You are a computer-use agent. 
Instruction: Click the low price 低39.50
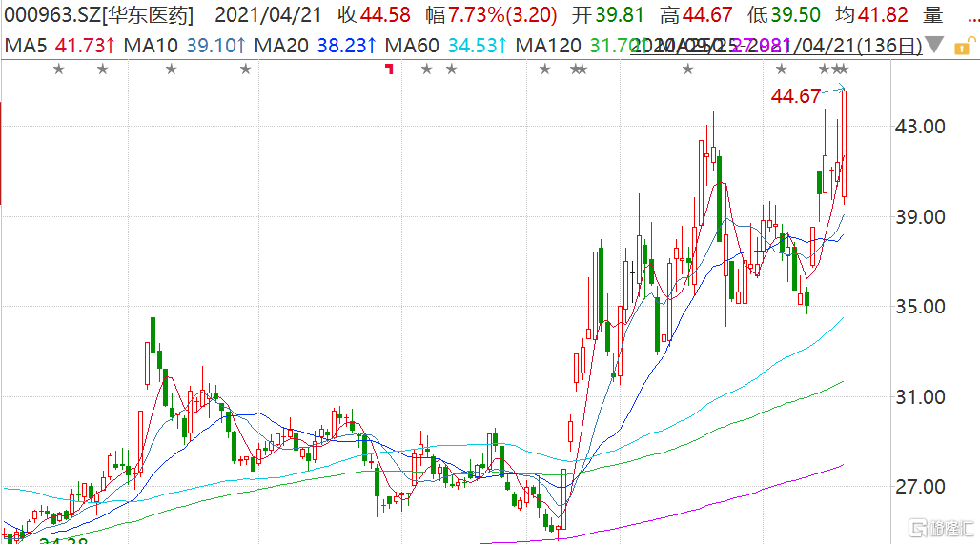(x=784, y=15)
